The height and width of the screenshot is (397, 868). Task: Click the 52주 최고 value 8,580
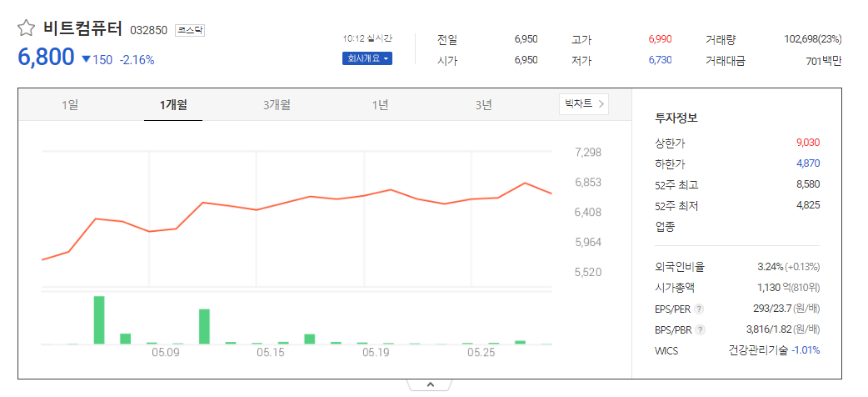click(808, 184)
